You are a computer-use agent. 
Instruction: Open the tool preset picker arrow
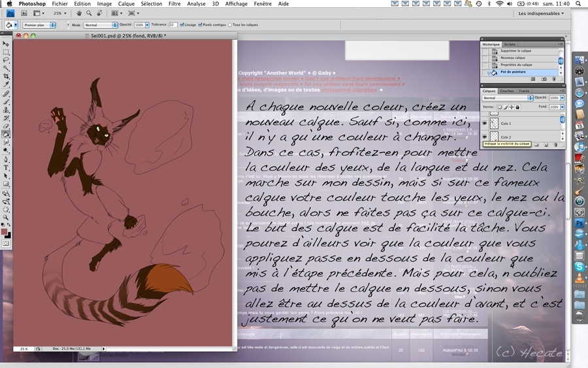pos(16,25)
